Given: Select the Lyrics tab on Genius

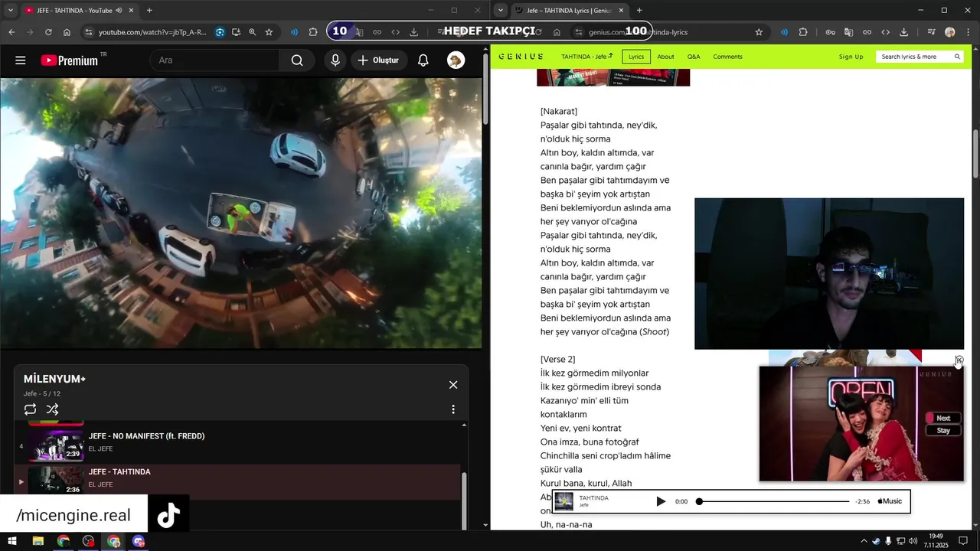Looking at the screenshot, I should [636, 57].
